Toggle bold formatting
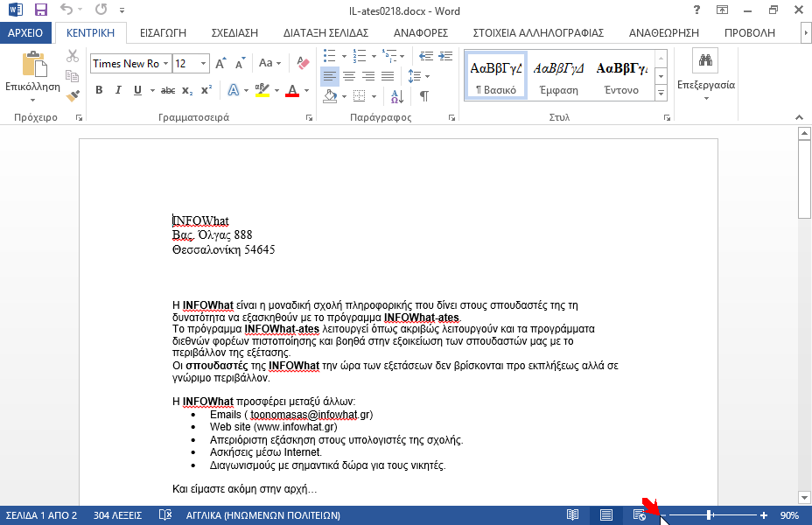 (x=99, y=91)
